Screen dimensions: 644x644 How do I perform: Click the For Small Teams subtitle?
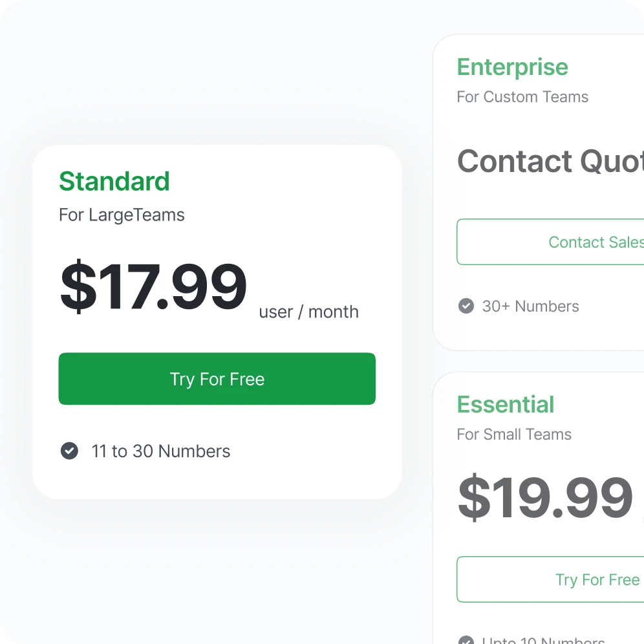514,435
